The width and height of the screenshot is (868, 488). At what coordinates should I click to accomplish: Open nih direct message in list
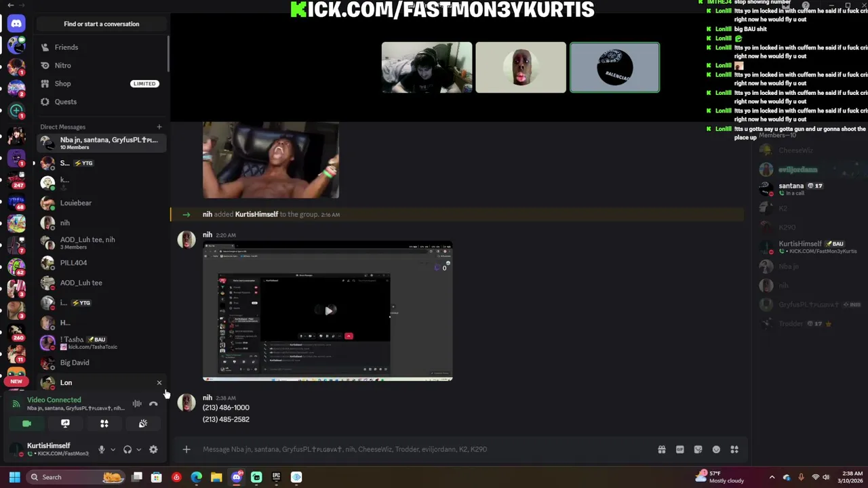[102, 223]
